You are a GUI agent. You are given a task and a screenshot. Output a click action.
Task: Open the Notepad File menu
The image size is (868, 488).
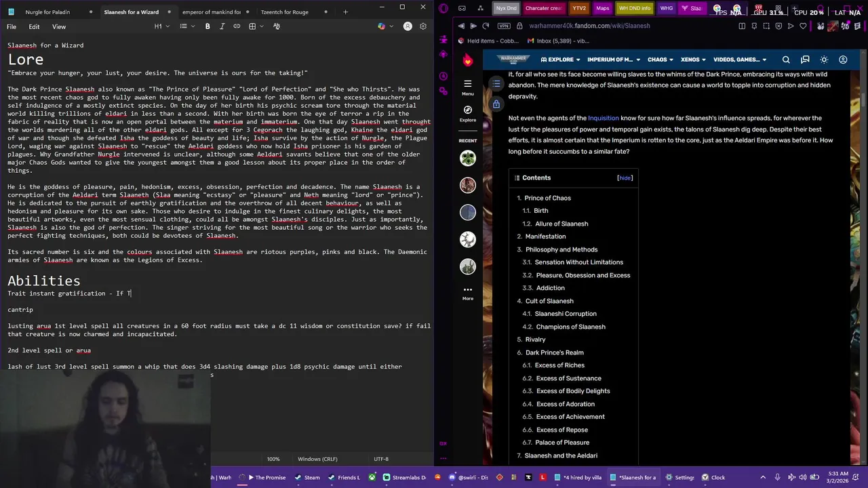coord(12,26)
